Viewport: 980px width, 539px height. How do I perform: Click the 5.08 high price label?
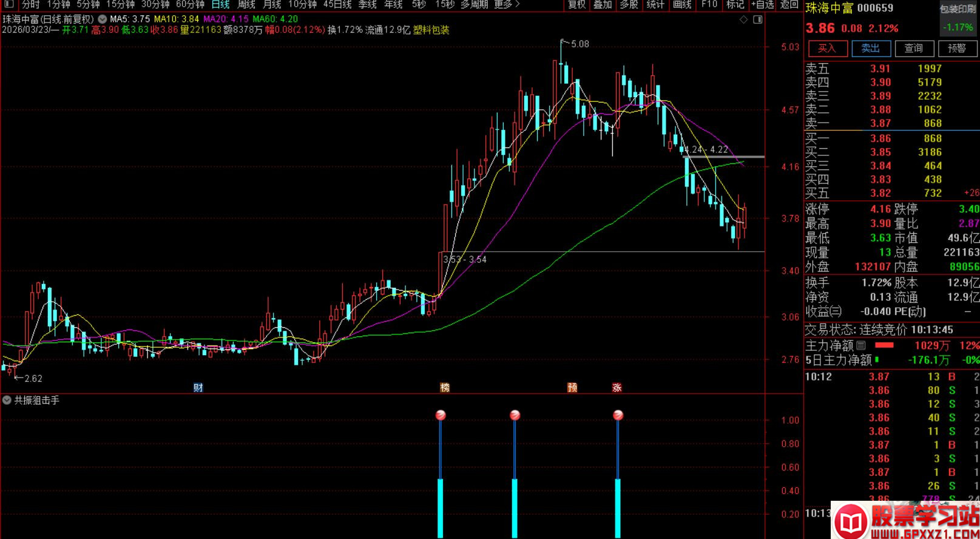580,44
